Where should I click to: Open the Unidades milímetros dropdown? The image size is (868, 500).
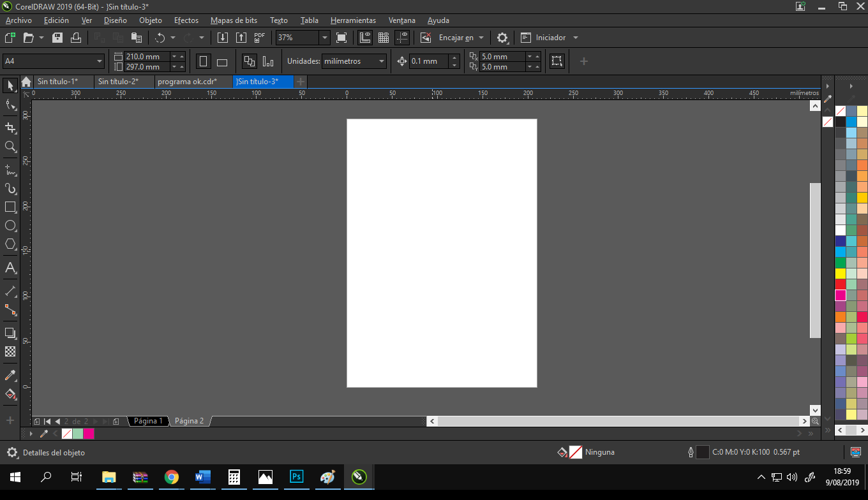[x=382, y=61]
